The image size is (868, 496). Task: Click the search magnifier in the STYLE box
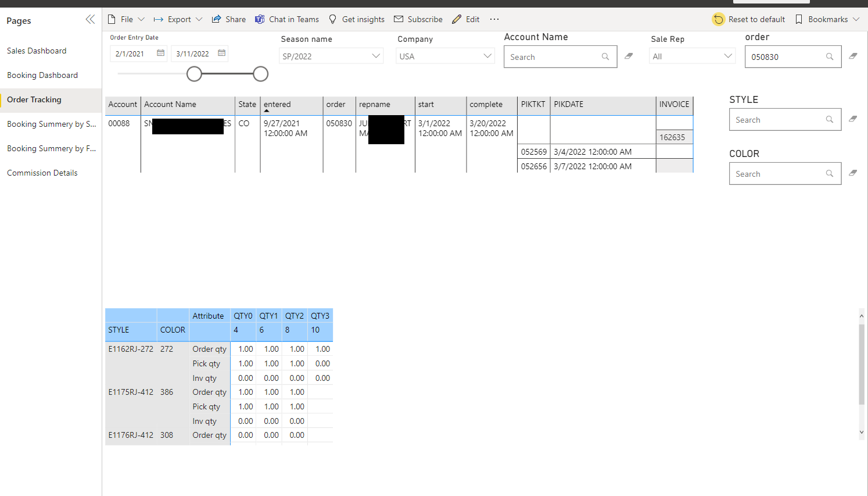pyautogui.click(x=830, y=119)
